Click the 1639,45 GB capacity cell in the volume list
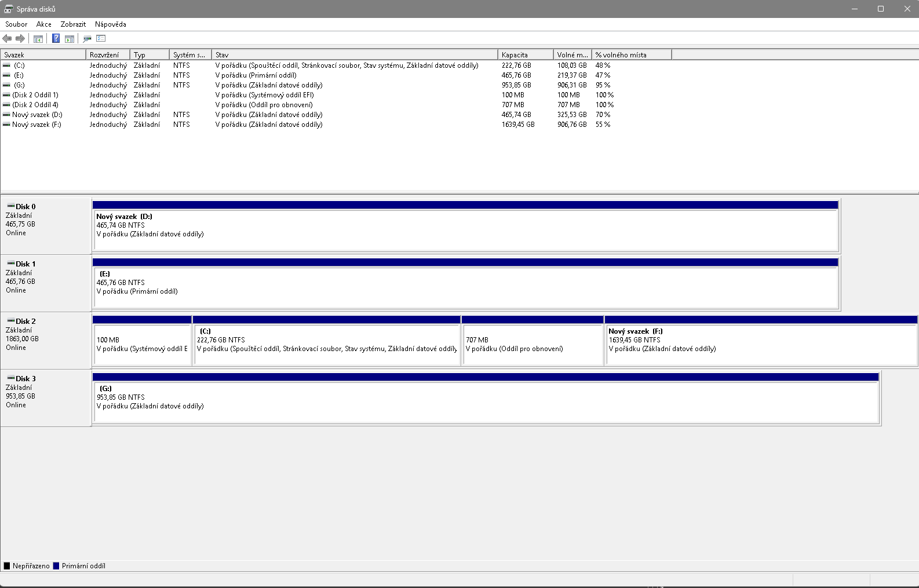This screenshot has height=588, width=919. coord(518,125)
